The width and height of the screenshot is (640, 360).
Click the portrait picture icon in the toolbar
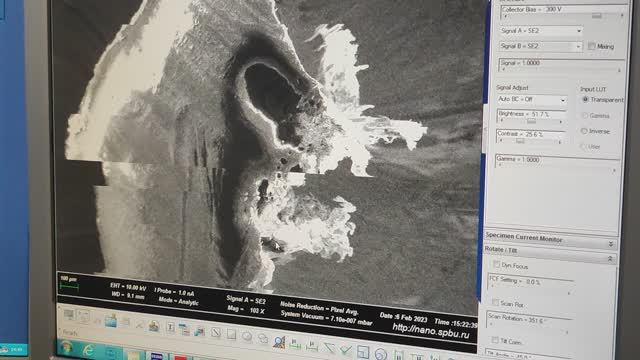point(154,326)
